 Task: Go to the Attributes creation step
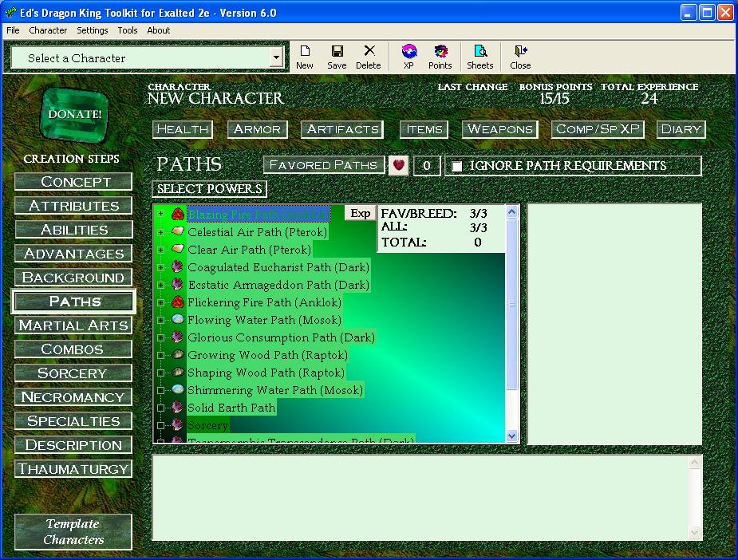(x=73, y=206)
